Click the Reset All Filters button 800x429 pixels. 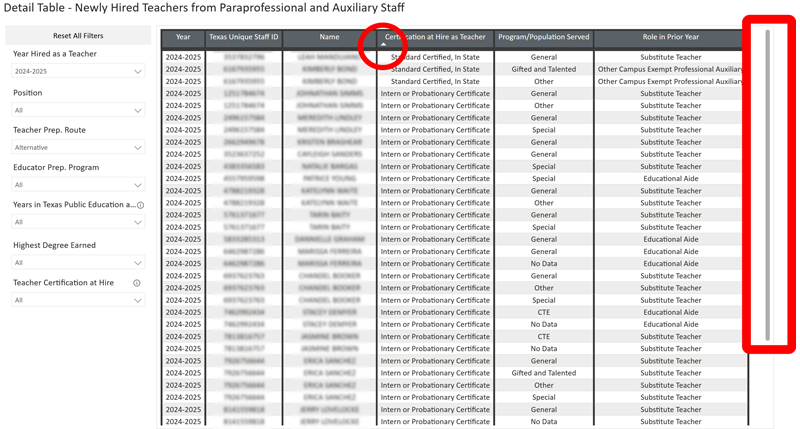[x=78, y=36]
